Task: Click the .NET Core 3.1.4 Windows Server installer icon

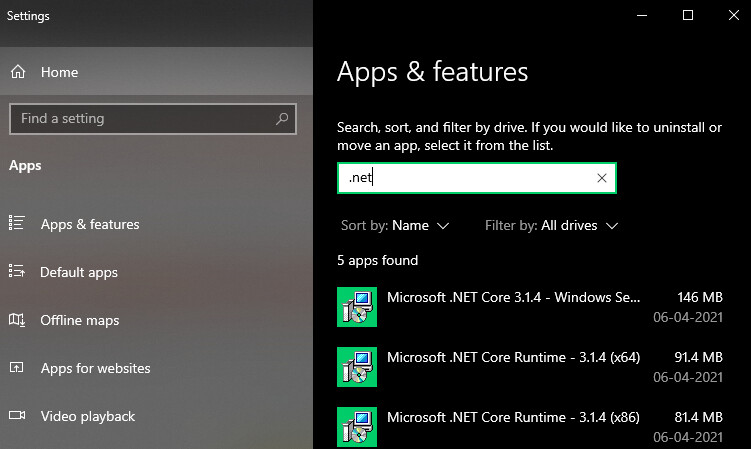Action: click(x=357, y=307)
